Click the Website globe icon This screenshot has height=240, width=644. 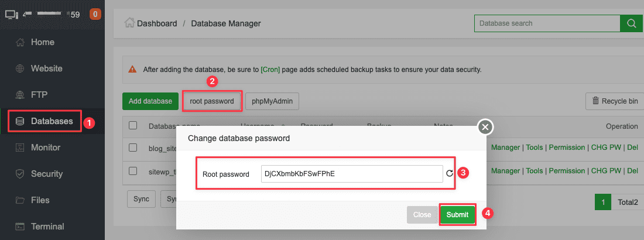[x=20, y=68]
